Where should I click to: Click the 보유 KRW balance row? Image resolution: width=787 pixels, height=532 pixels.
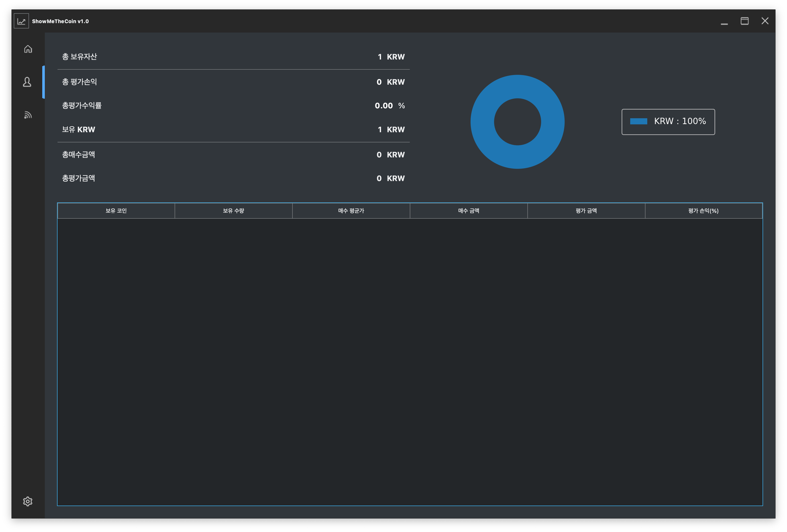tap(233, 130)
